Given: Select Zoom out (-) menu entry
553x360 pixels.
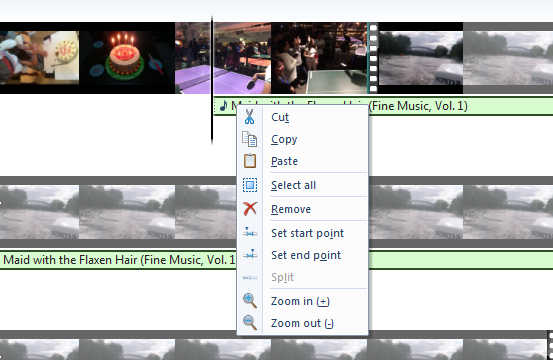Looking at the screenshot, I should (x=302, y=323).
